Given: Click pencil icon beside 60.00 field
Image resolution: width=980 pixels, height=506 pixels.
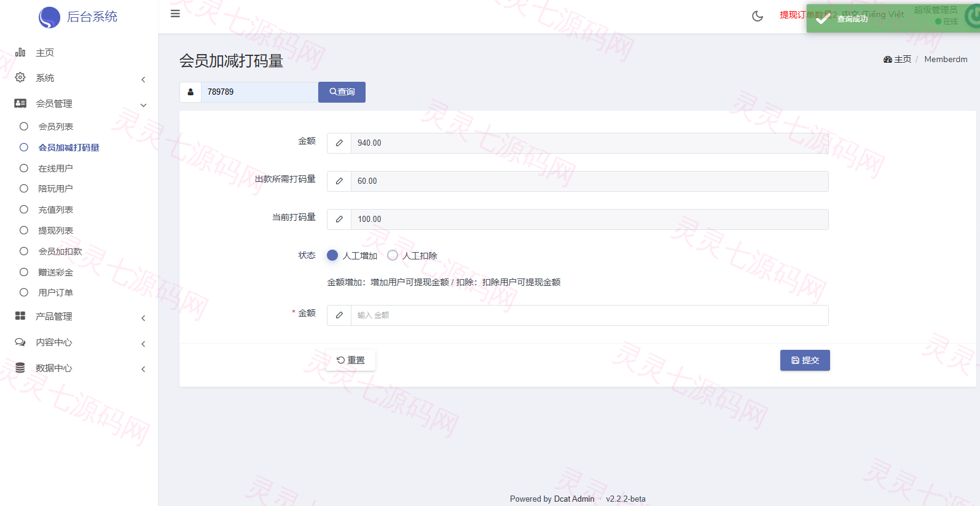Looking at the screenshot, I should coord(339,181).
